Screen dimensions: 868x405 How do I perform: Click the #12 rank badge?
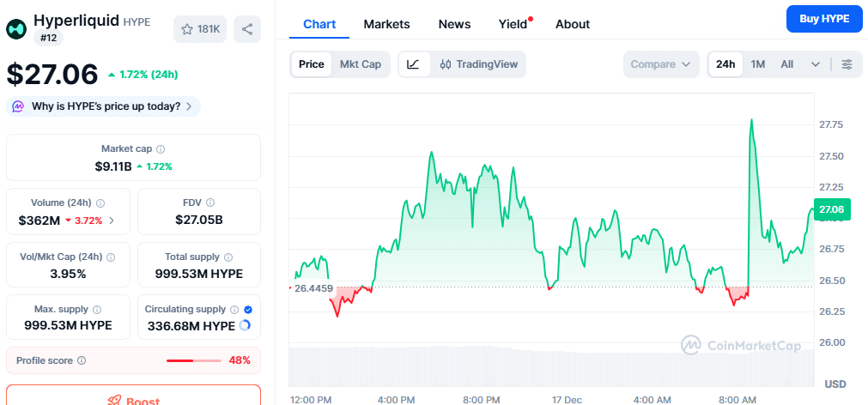tap(49, 38)
